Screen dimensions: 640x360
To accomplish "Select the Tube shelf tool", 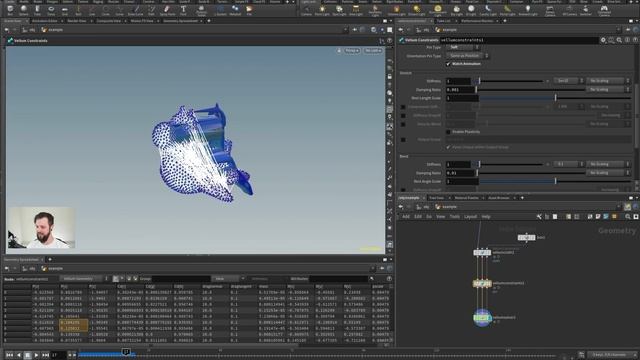I will (37, 10).
